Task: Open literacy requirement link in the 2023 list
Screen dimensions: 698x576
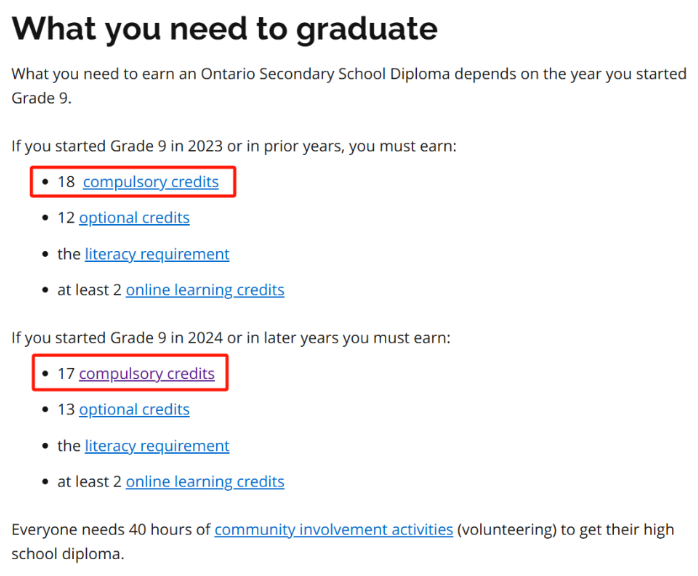Action: pos(157,254)
